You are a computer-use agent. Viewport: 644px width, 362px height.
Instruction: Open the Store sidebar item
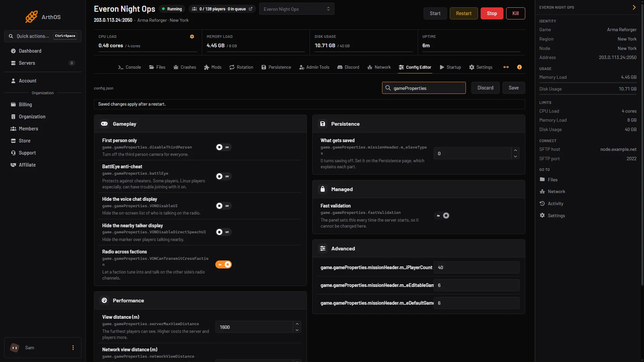[43, 141]
